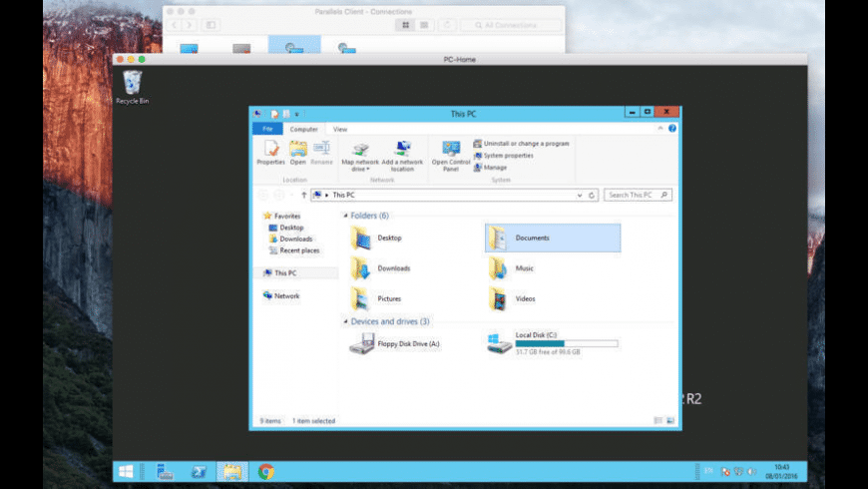Click the Explorer forward navigation arrow
This screenshot has width=868, height=489.
pyautogui.click(x=279, y=195)
